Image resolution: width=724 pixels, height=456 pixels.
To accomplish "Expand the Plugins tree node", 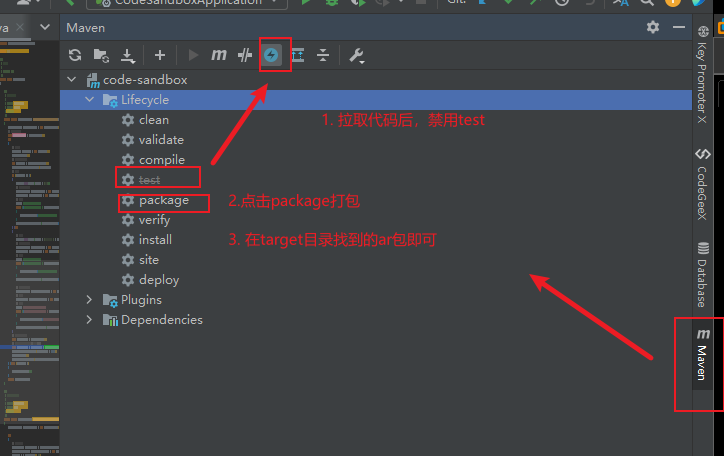I will (90, 300).
